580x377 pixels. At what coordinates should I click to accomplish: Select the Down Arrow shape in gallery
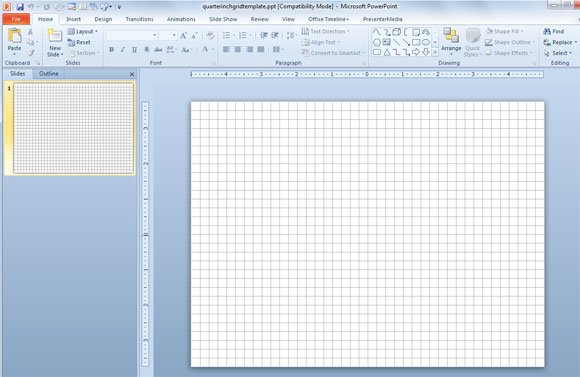pos(426,52)
